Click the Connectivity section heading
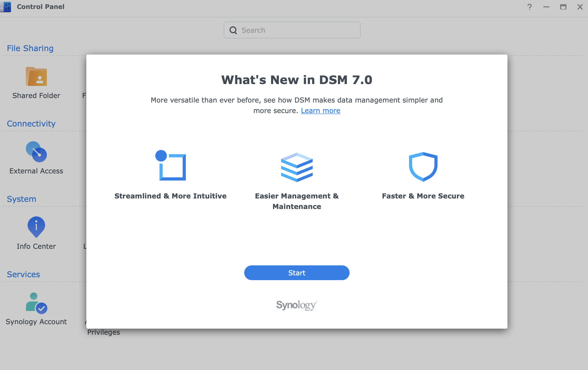This screenshot has width=588, height=370. tap(31, 124)
